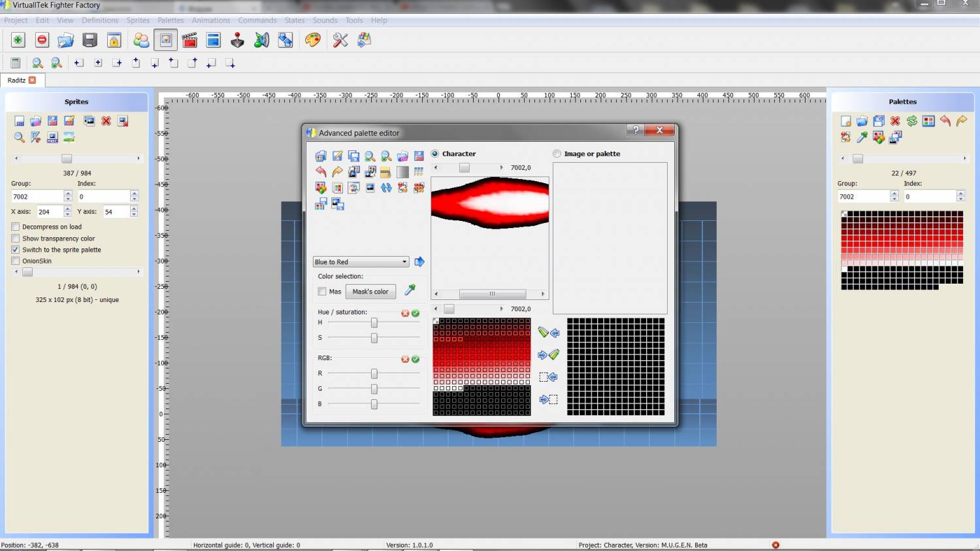Viewport: 980px width, 551px height.
Task: Click the undo arrow in Advanced palette editor
Action: (x=321, y=172)
